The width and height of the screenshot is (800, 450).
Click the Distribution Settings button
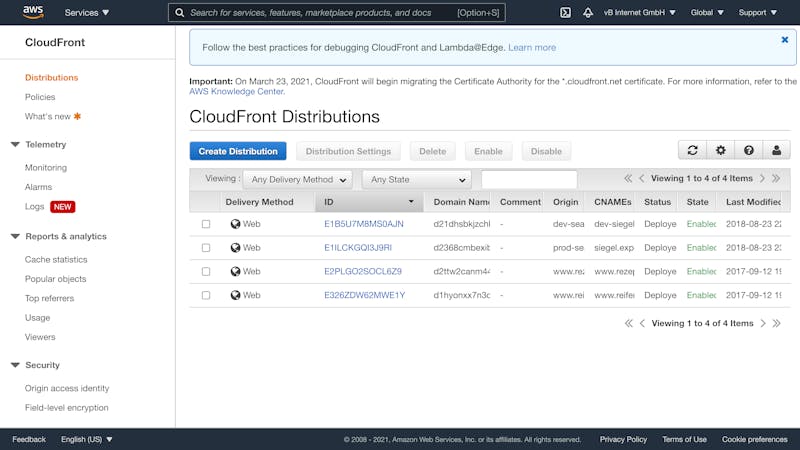click(x=348, y=151)
